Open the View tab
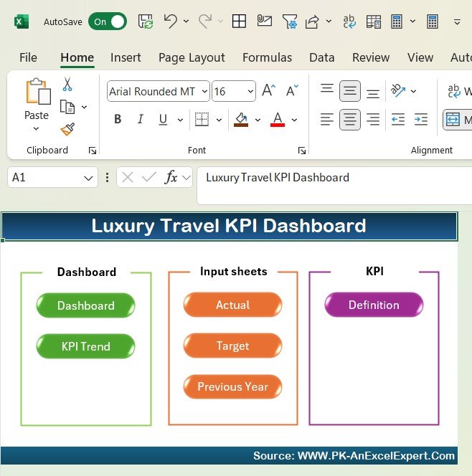 pyautogui.click(x=420, y=57)
